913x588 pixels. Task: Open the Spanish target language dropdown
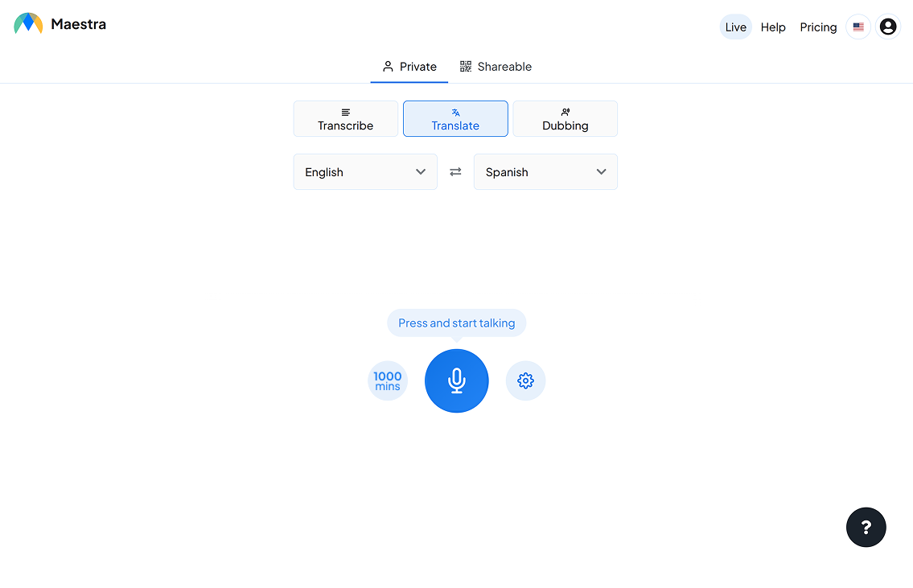click(x=545, y=171)
